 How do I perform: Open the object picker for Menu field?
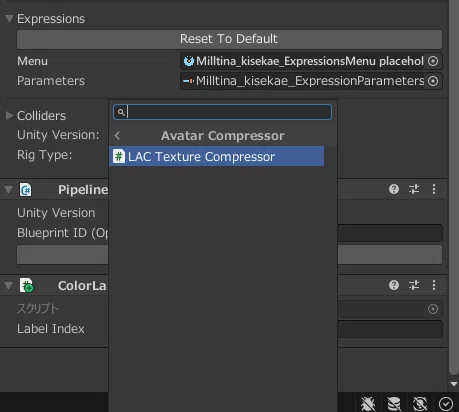click(x=433, y=61)
